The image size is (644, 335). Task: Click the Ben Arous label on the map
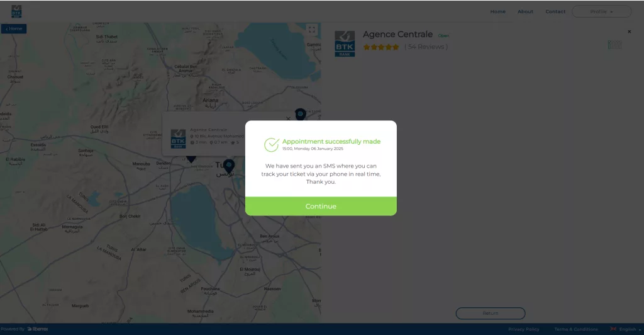[269, 238]
